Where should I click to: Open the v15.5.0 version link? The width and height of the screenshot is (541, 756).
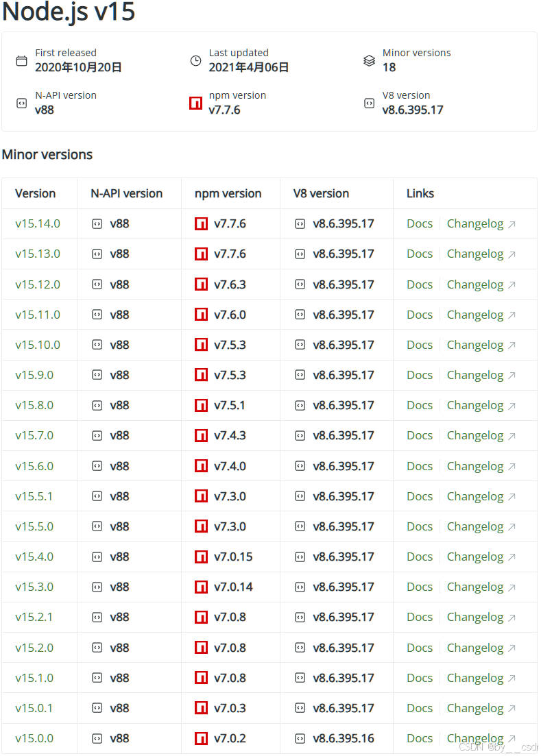point(34,526)
